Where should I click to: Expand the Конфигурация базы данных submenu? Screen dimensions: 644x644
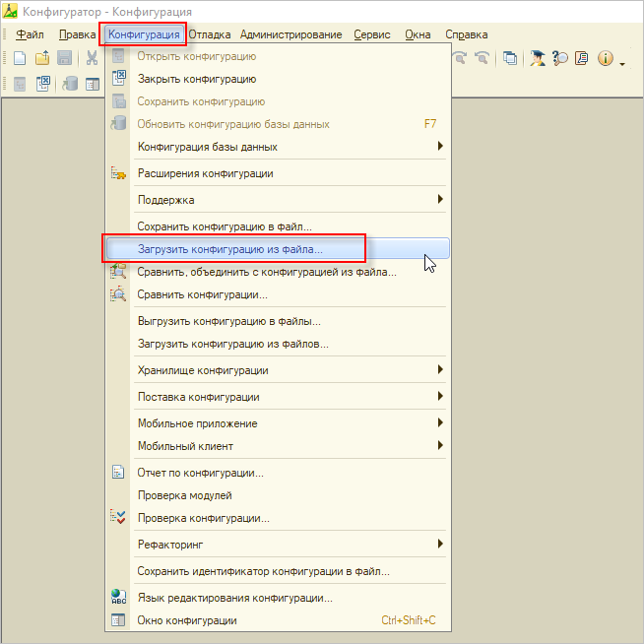[x=440, y=147]
